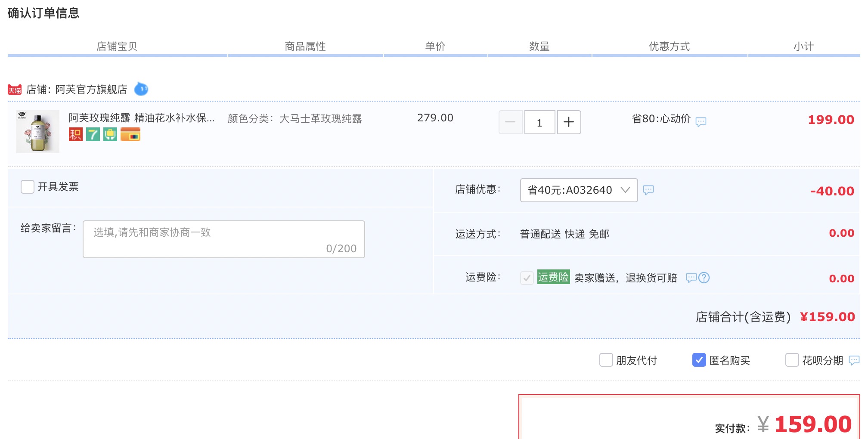Expand the 省40元:A032640 coupon dropdown
Screen dimensions: 868x439
pyautogui.click(x=579, y=190)
